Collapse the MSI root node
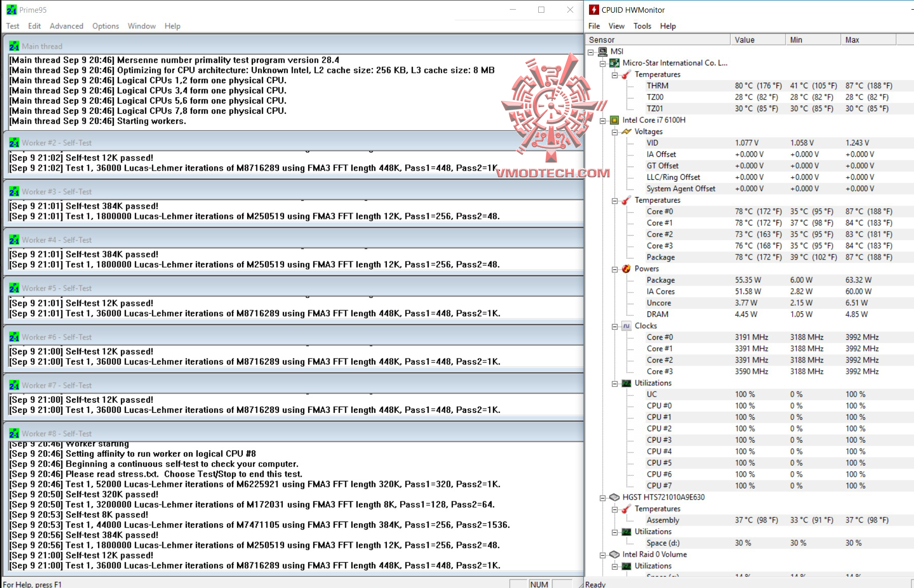 (x=591, y=52)
